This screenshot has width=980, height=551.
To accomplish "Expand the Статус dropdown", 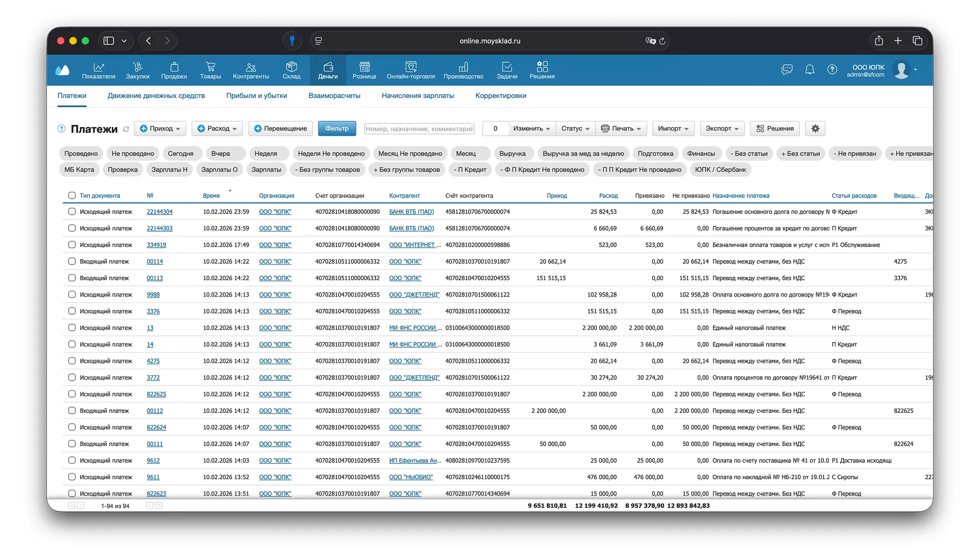I will pos(575,129).
